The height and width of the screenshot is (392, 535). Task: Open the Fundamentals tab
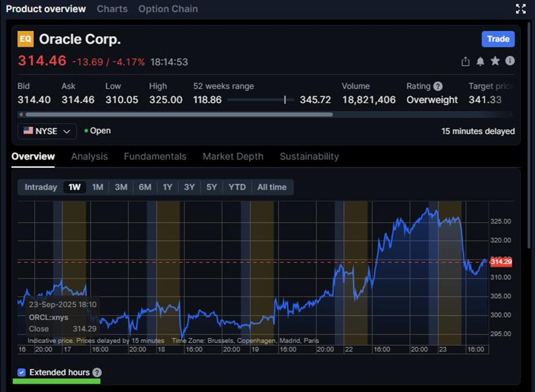point(155,157)
